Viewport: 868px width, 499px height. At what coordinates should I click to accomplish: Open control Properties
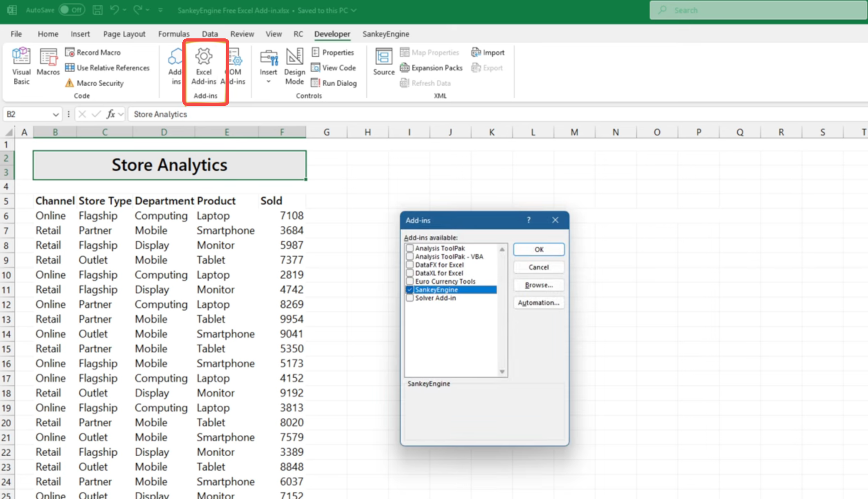[x=333, y=52]
